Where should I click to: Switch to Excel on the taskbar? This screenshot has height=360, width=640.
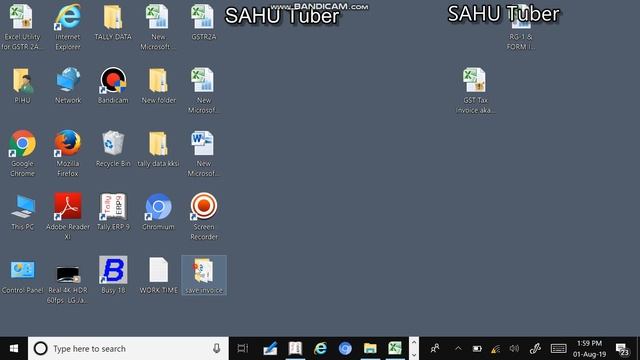tap(395, 349)
